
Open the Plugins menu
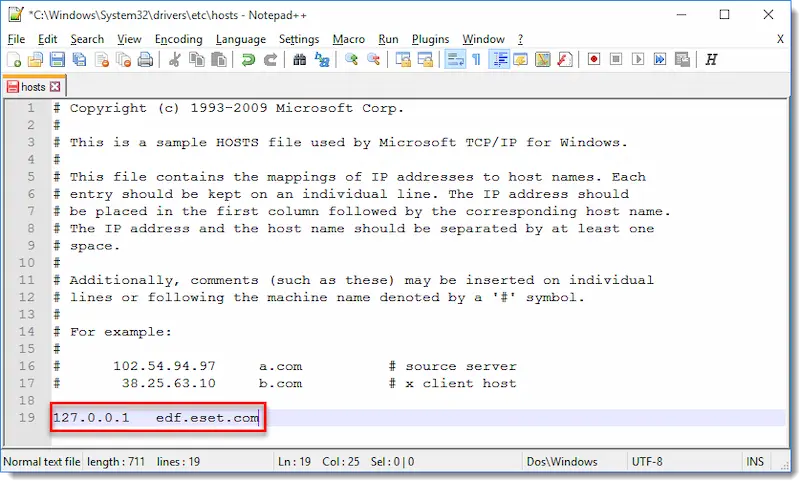[x=431, y=39]
